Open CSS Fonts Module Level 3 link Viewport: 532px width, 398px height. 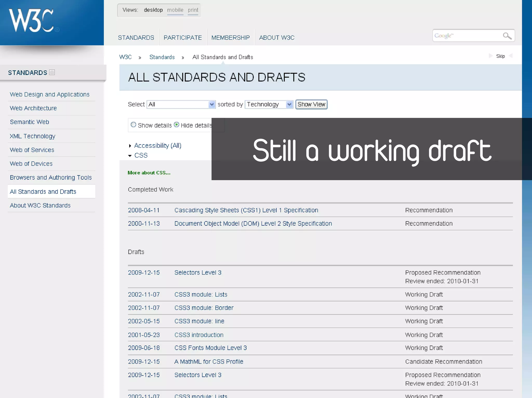(210, 348)
